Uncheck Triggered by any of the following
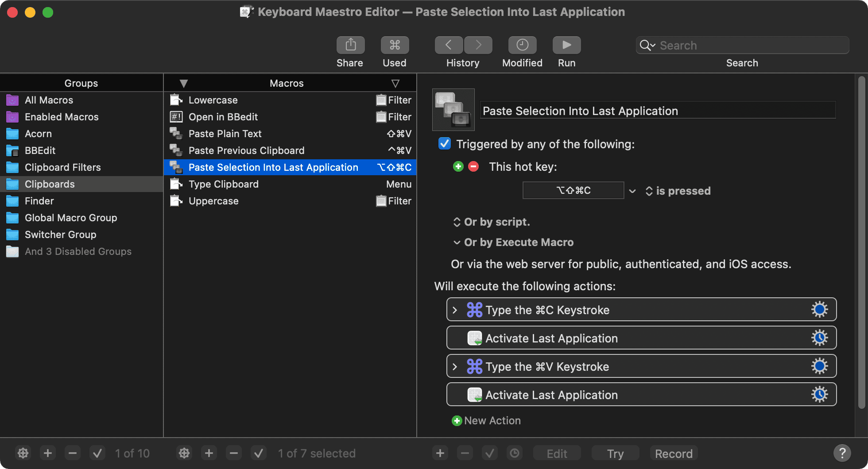 click(444, 143)
